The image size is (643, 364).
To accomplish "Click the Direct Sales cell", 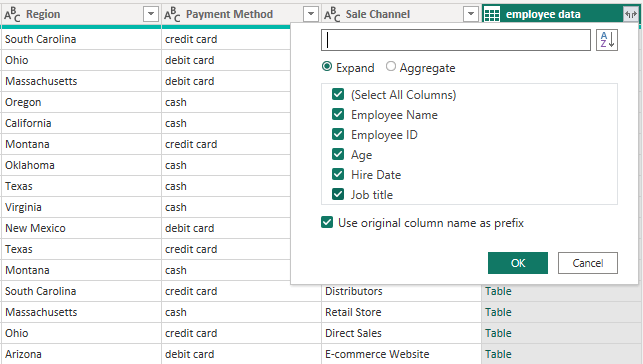I will tap(401, 333).
